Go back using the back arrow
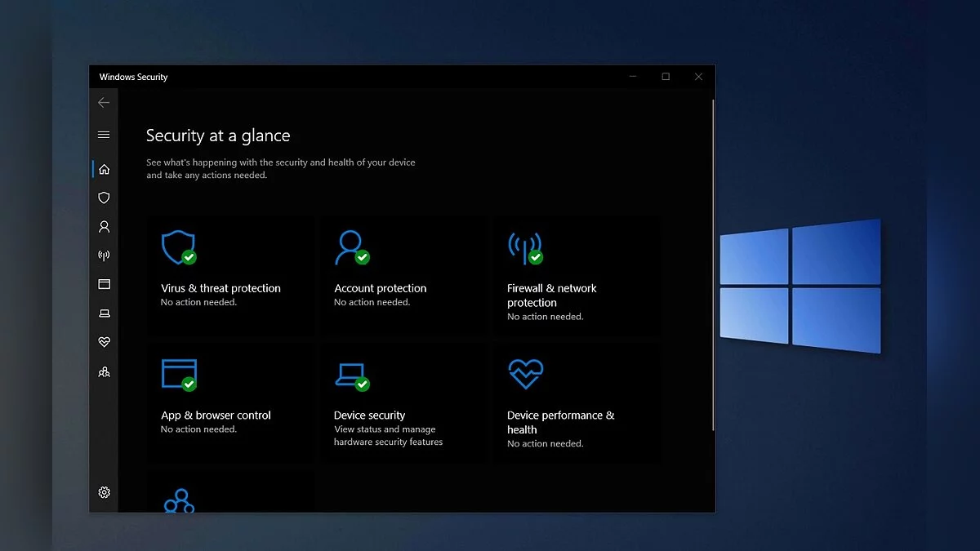The width and height of the screenshot is (980, 551). tap(104, 103)
